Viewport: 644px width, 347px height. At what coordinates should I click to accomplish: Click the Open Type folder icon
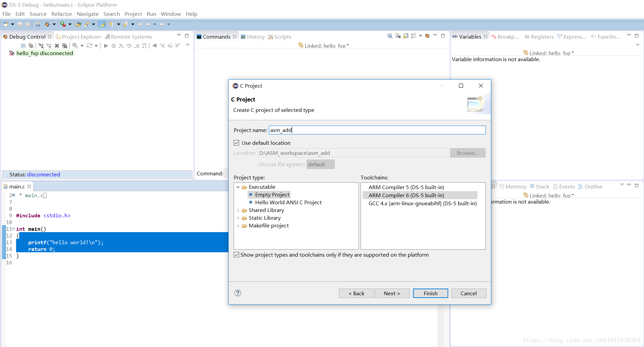78,24
